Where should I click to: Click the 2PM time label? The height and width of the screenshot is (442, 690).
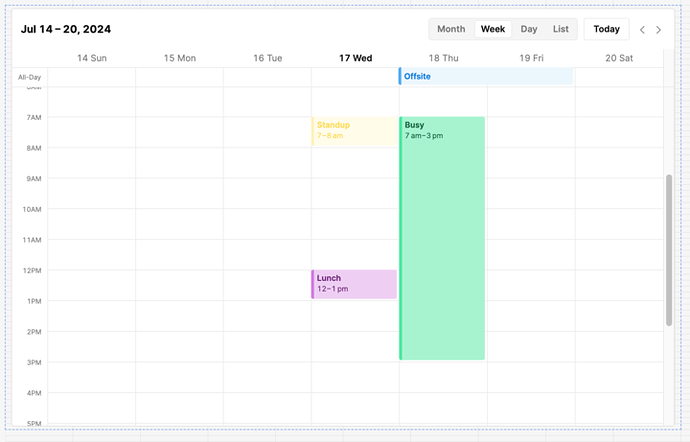(34, 332)
